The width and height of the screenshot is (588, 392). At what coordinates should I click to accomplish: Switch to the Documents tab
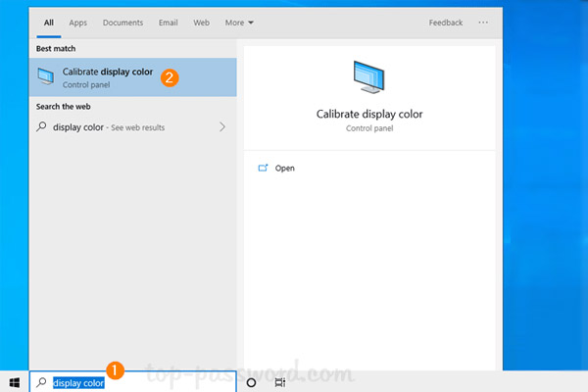click(x=123, y=23)
